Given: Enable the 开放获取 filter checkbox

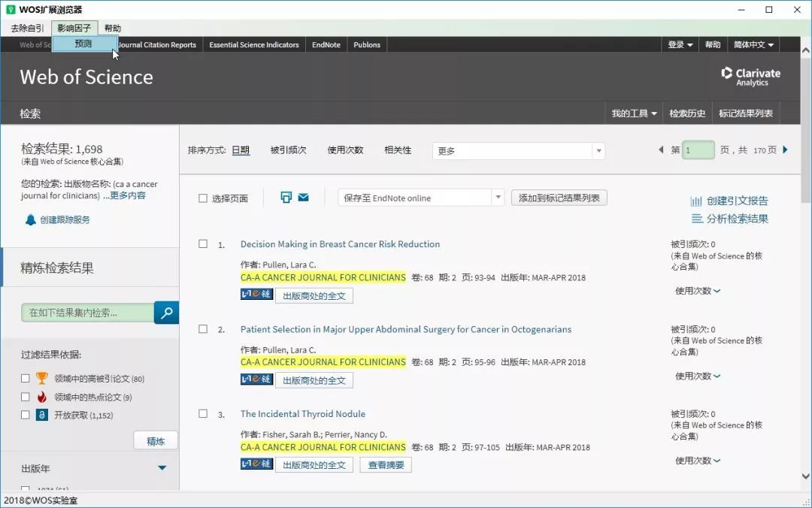Looking at the screenshot, I should click(x=26, y=415).
